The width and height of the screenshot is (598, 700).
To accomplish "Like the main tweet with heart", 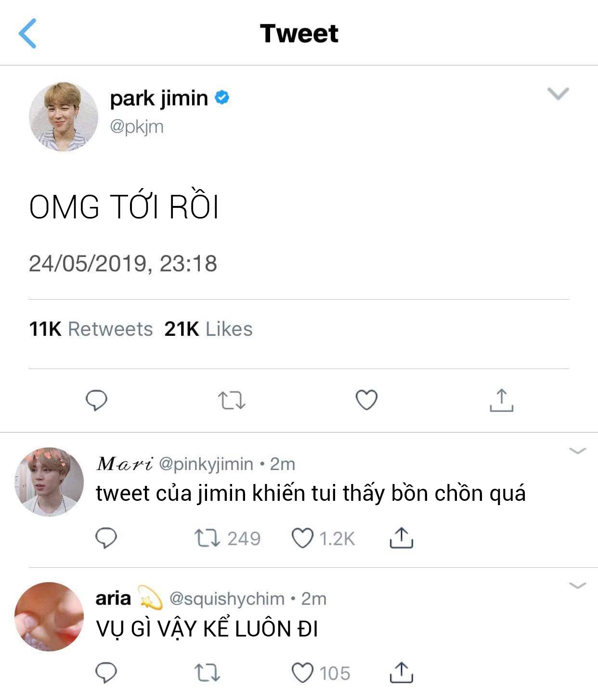I will (366, 400).
